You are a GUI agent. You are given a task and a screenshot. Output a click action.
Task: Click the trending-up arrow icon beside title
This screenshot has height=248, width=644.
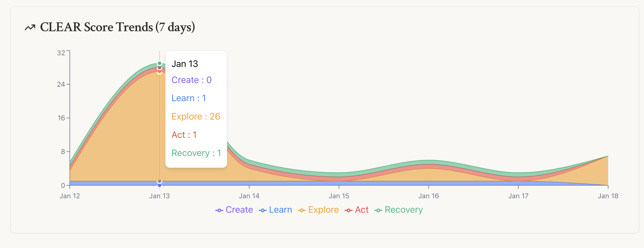click(30, 28)
